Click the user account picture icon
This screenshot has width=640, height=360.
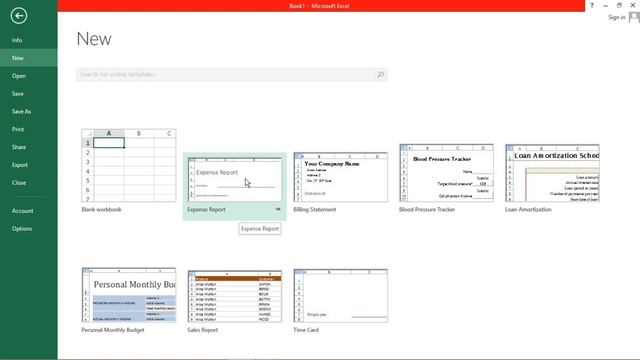point(634,17)
